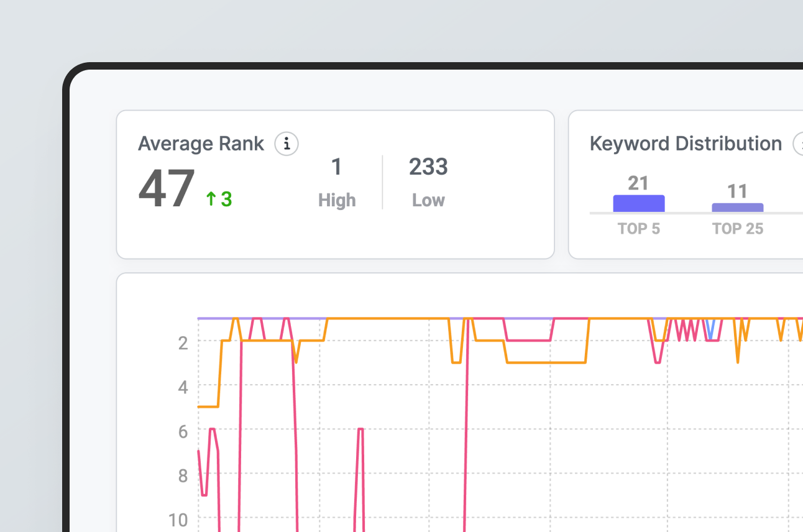The height and width of the screenshot is (532, 803).
Task: Click the Keyword Distribution heading
Action: (686, 144)
